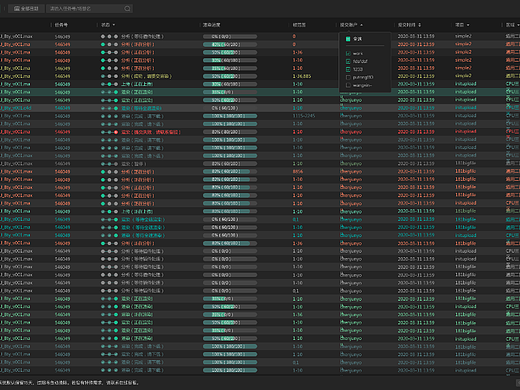Click the frame range column header
This screenshot has height=390, width=520.
tap(299, 25)
